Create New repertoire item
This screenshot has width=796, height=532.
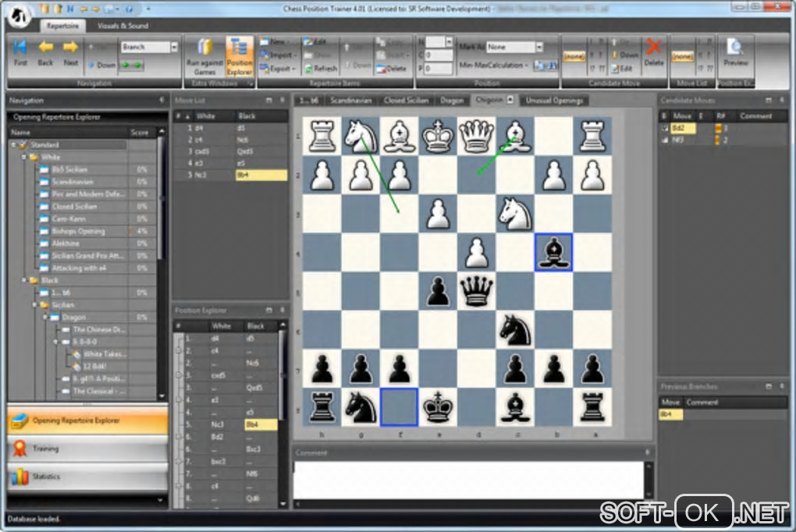[274, 41]
